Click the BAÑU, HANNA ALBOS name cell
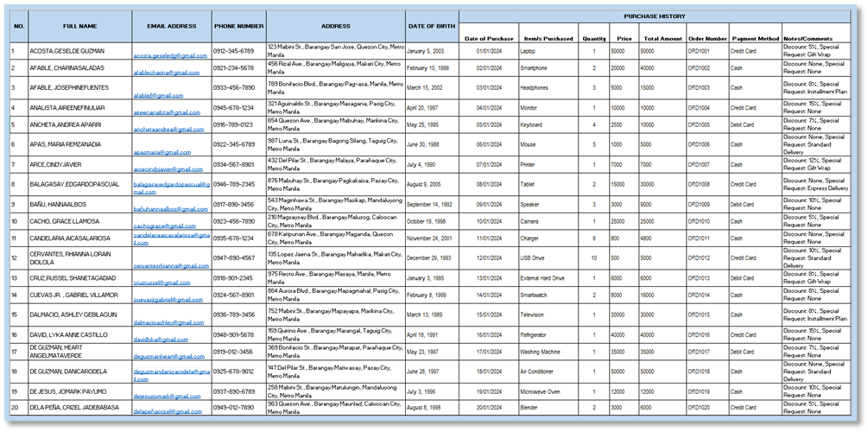This screenshot has width=868, height=432. coord(80,205)
